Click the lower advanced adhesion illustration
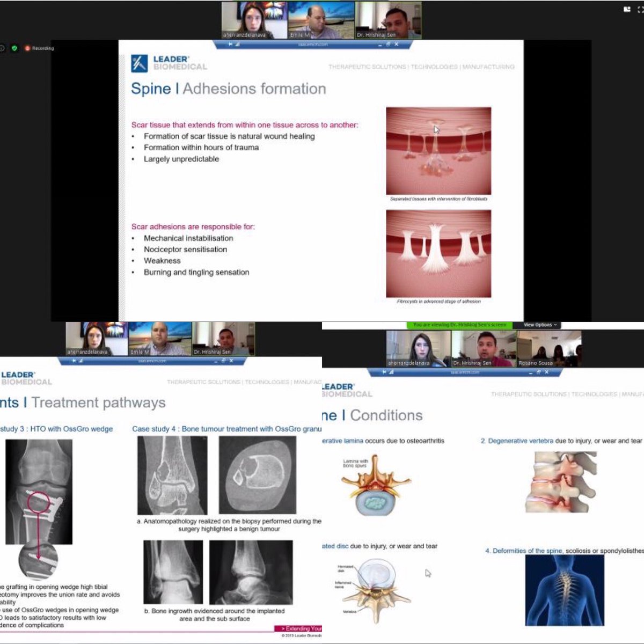644x644 pixels. 438,253
